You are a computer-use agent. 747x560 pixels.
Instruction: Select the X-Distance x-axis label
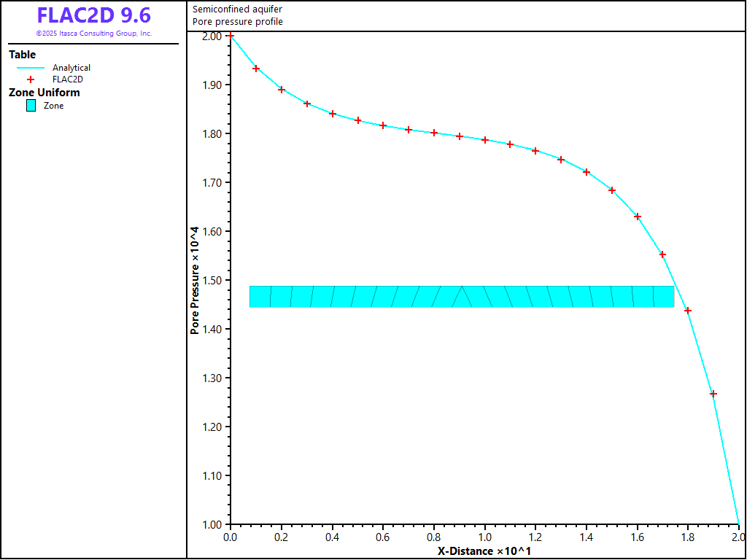click(484, 551)
